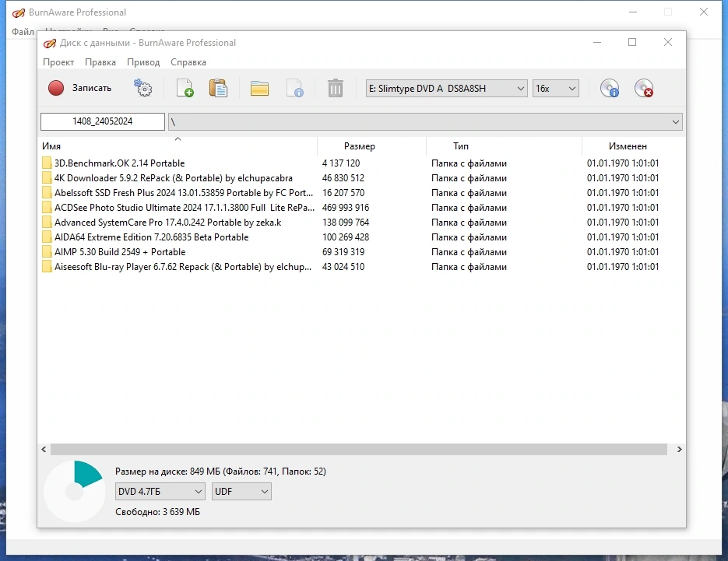
Task: Click the red Записать burn button
Action: [80, 88]
